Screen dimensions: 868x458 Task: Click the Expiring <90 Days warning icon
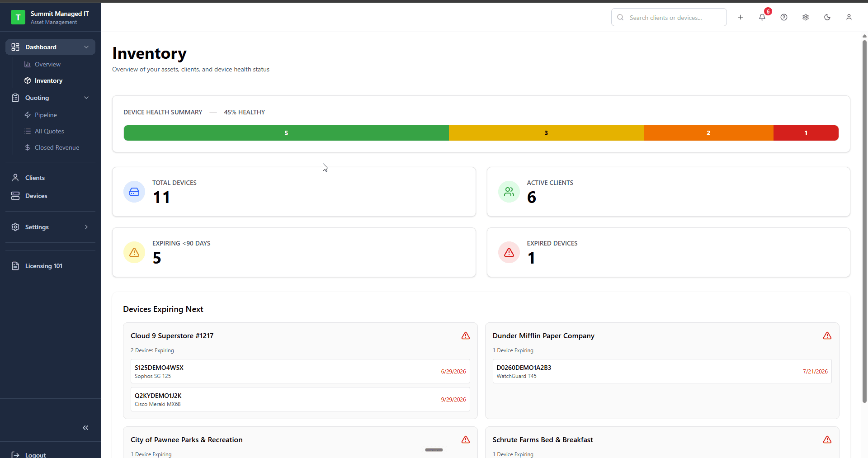coord(134,252)
